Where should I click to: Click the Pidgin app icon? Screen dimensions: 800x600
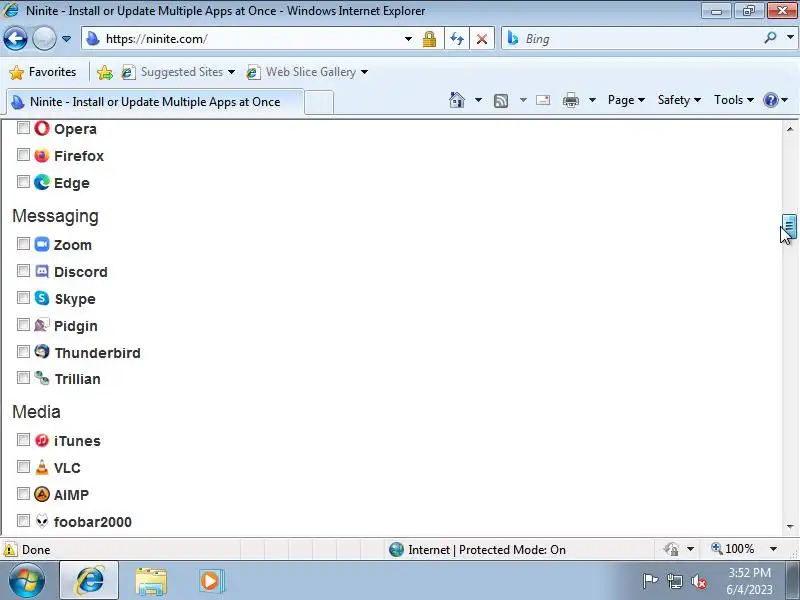(42, 325)
